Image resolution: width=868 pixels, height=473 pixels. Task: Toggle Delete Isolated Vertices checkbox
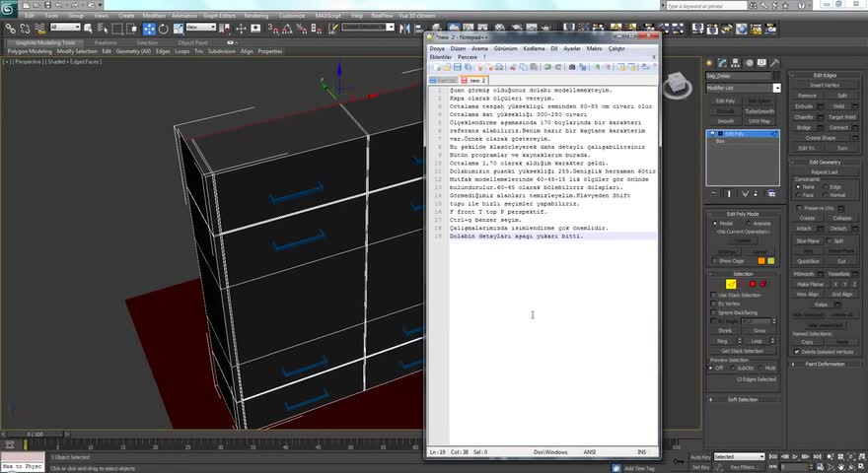point(798,352)
